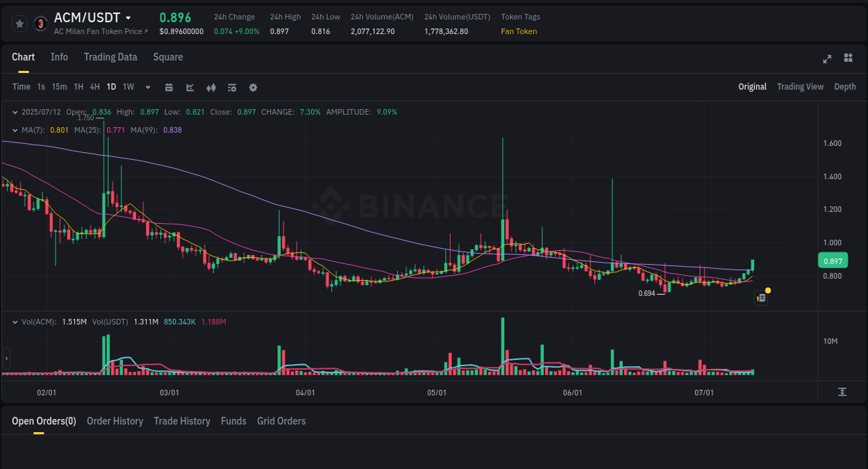Viewport: 868px width, 469px height.
Task: Click the news icon with yellow dot
Action: [x=760, y=297]
